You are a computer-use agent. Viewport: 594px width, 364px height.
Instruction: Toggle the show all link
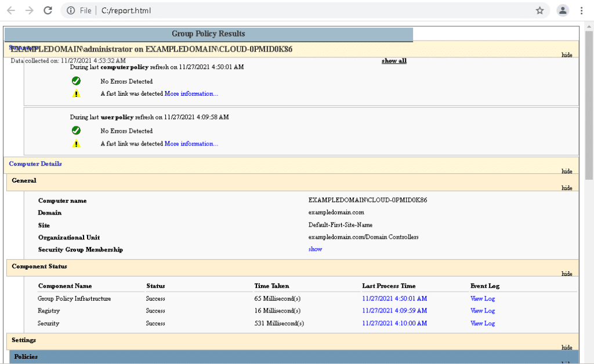click(394, 60)
